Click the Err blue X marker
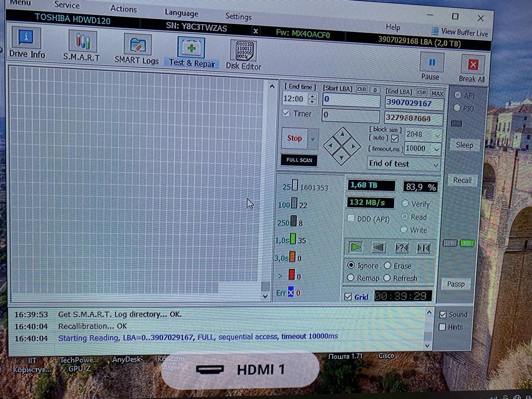The image size is (532, 399). click(x=291, y=292)
